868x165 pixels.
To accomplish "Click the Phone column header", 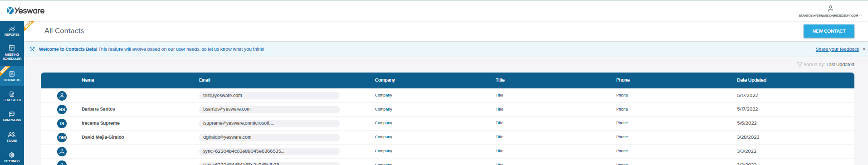I will 623,80.
